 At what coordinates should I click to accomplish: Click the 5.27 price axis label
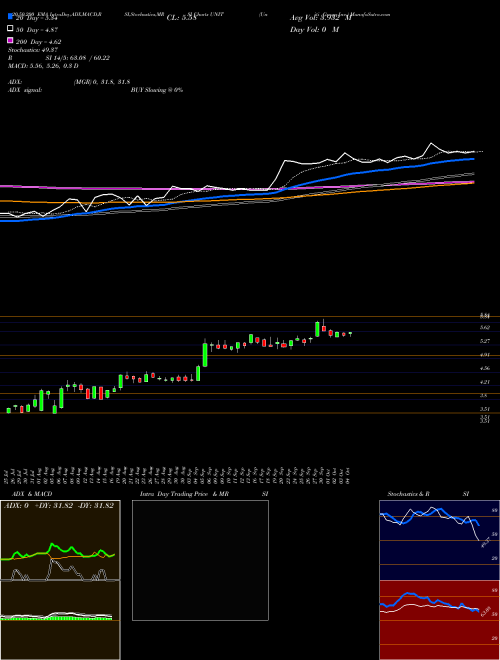tap(484, 341)
